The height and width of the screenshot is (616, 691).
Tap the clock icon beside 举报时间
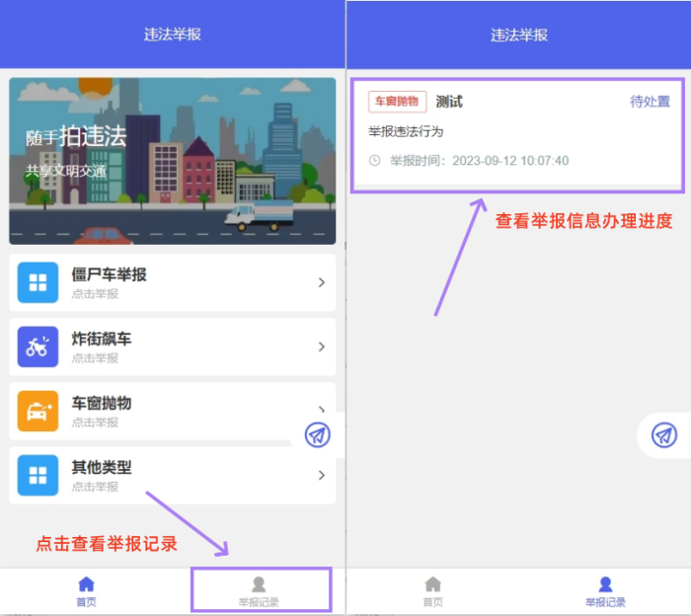coord(374,160)
